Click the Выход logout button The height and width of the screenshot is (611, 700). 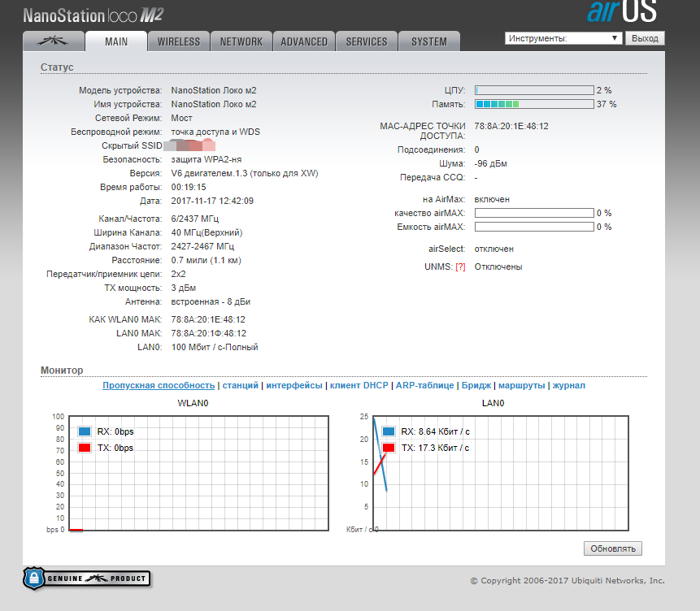coord(645,38)
